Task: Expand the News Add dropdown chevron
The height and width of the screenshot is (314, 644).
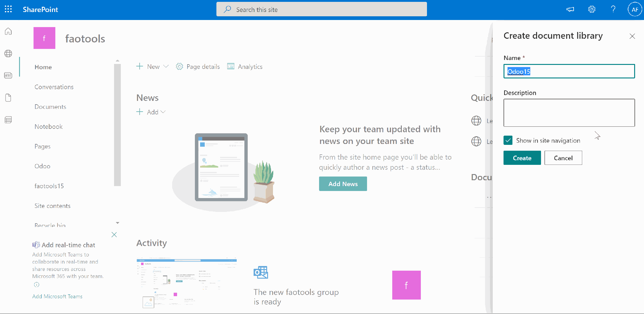Action: (x=163, y=112)
